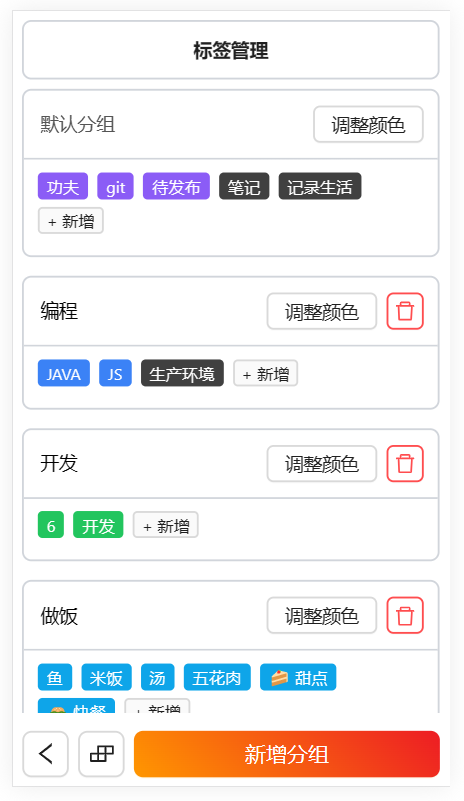The image size is (464, 801).
Task: Open 调整颜色 for the 开发 group
Action: pyautogui.click(x=321, y=463)
